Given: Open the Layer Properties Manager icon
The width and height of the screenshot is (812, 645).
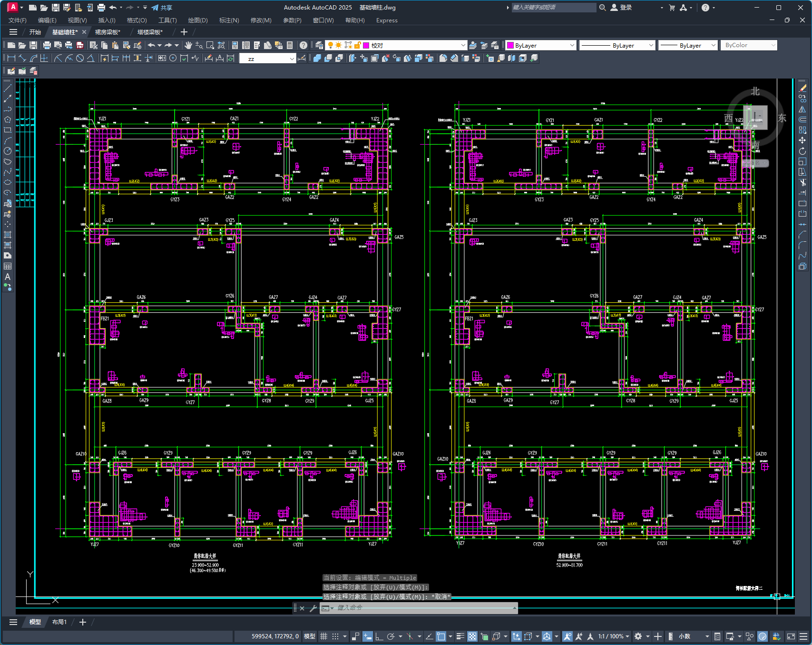Looking at the screenshot, I should click(319, 45).
